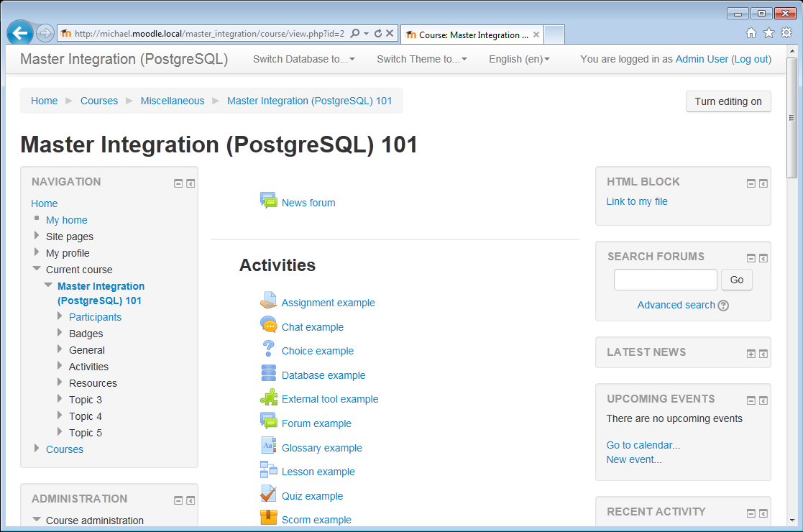
Task: Hide the HTML Block
Action: [751, 183]
